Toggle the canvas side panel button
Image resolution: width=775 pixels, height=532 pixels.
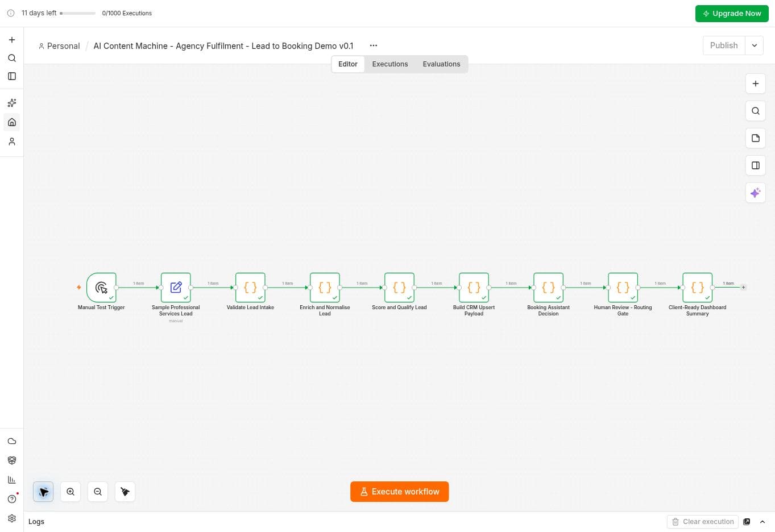[x=755, y=165]
